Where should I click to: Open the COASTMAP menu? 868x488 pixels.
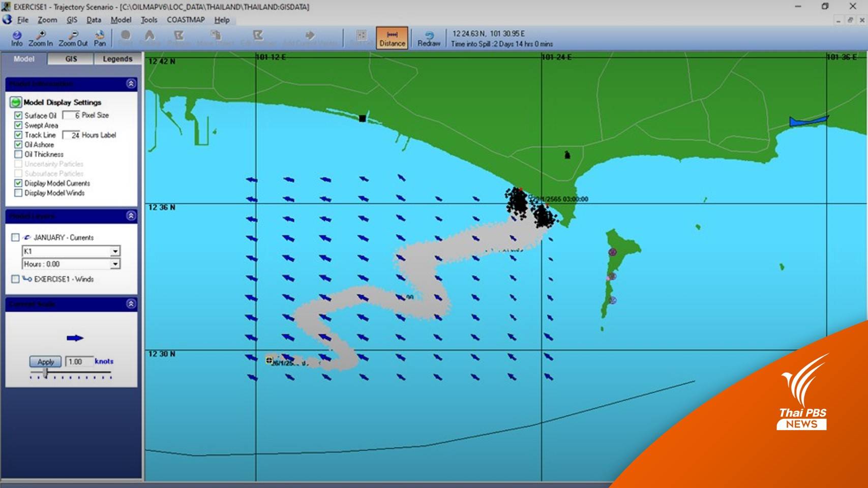186,20
